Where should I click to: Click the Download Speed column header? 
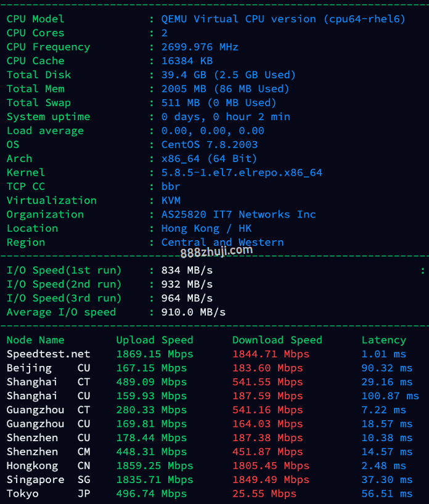277,340
